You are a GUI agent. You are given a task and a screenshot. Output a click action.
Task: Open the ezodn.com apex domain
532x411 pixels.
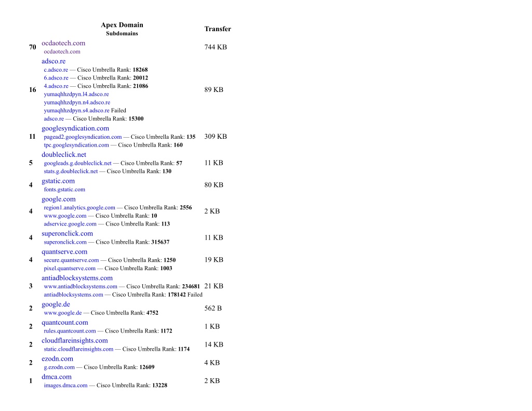pos(57,359)
